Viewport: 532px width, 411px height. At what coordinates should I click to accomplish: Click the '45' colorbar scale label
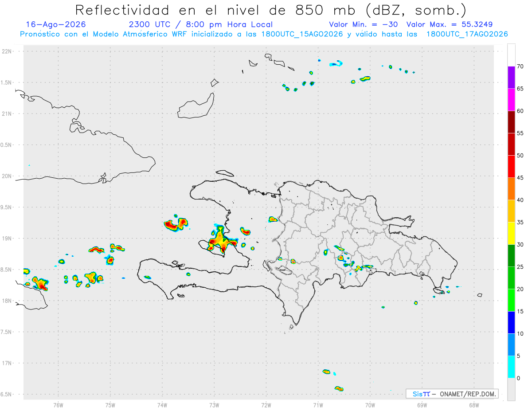click(x=520, y=178)
